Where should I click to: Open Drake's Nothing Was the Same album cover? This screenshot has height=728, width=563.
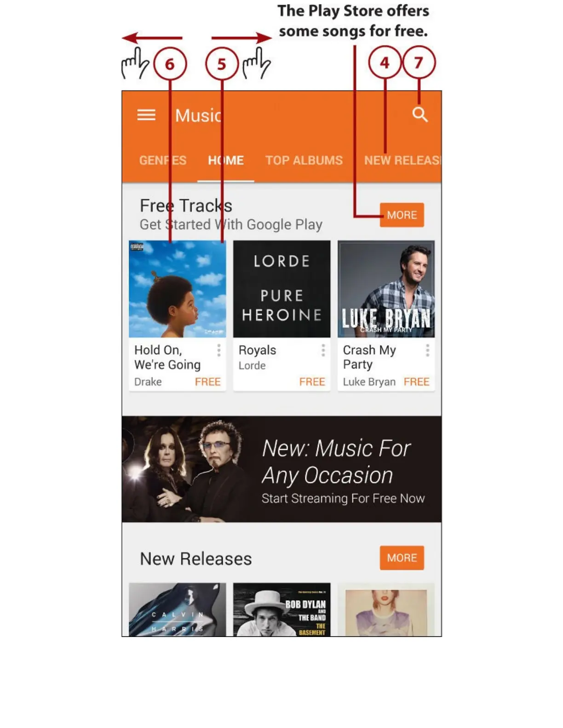[x=178, y=289]
